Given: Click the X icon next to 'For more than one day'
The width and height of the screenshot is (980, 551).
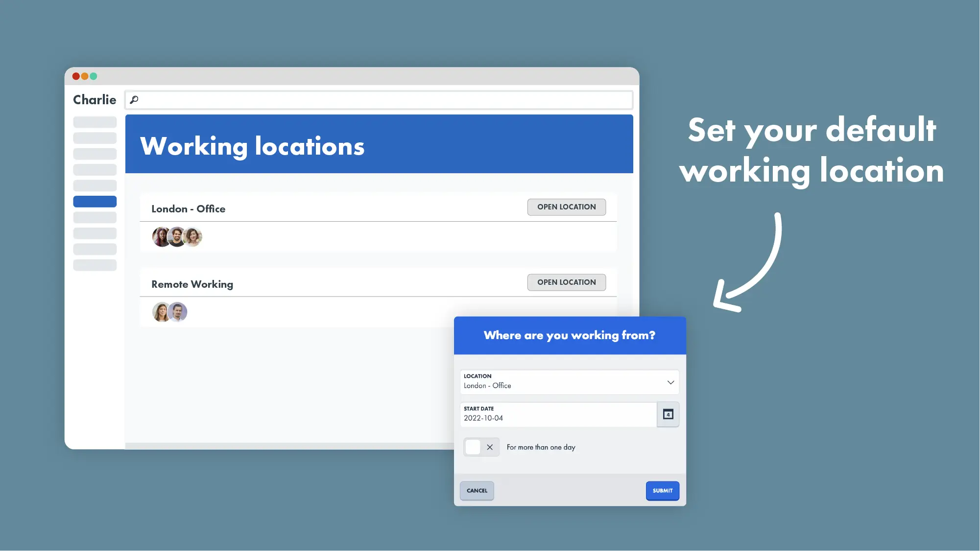Looking at the screenshot, I should pos(489,447).
